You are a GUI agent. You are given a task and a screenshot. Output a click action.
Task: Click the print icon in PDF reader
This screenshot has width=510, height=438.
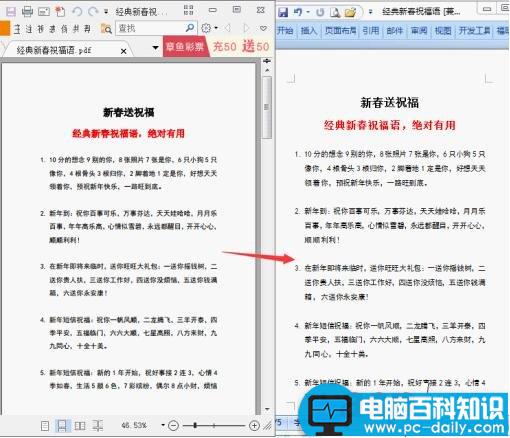pyautogui.click(x=27, y=12)
